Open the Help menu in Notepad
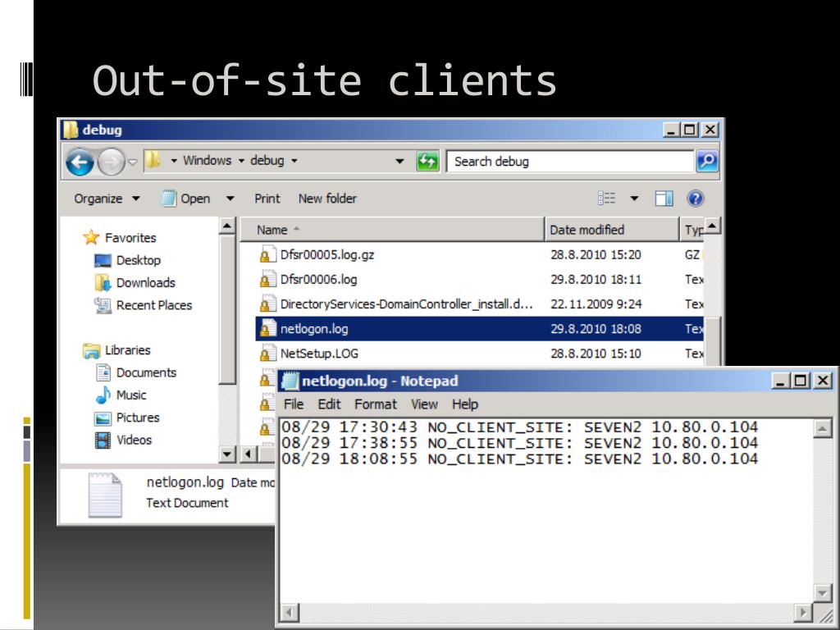Image resolution: width=840 pixels, height=630 pixels. (465, 404)
